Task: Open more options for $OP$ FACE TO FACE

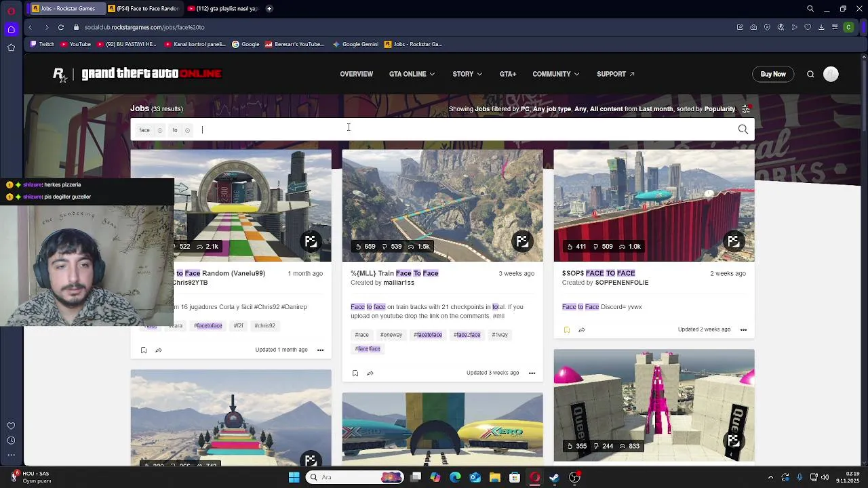Action: pyautogui.click(x=743, y=330)
